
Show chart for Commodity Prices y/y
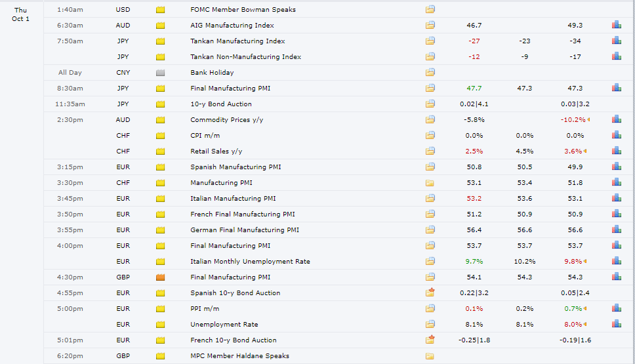click(x=617, y=119)
